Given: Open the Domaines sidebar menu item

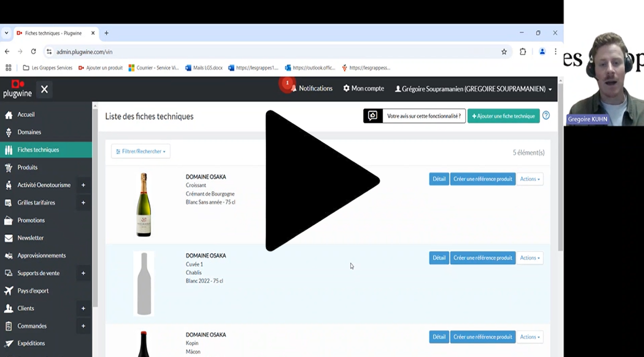Looking at the screenshot, I should coord(29,132).
